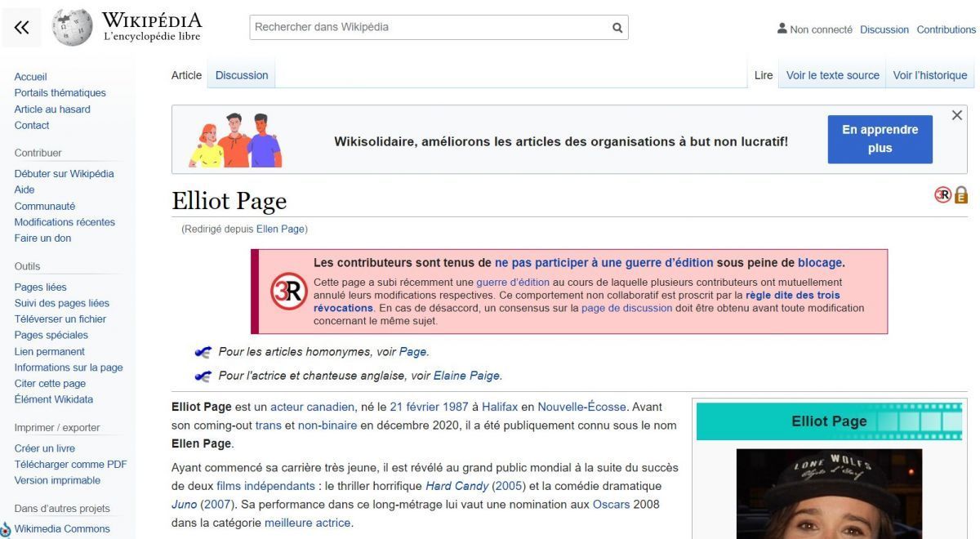The width and height of the screenshot is (980, 539).
Task: Click the search magnifier icon
Action: tap(617, 27)
